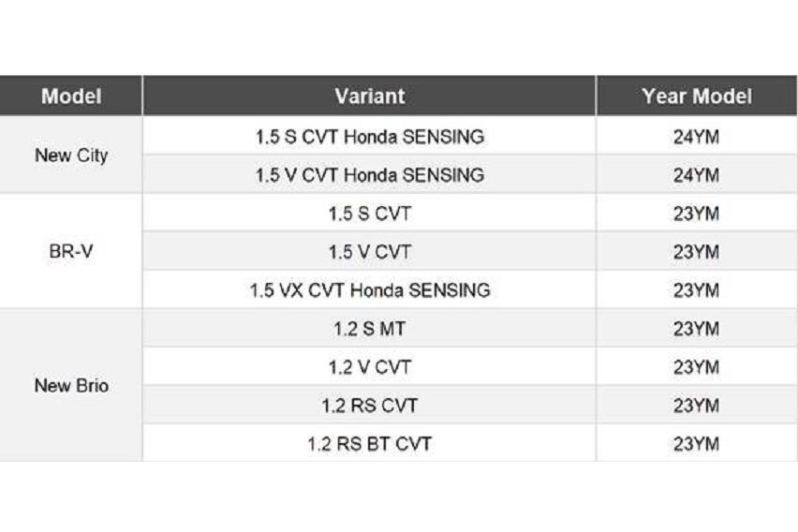
Task: Click the 1.5 V CVT Honda SENSING variant
Action: tap(369, 175)
